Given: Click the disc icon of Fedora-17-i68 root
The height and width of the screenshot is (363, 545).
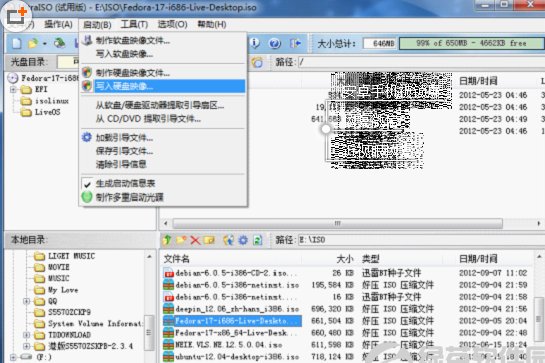Looking at the screenshot, I should tap(13, 78).
